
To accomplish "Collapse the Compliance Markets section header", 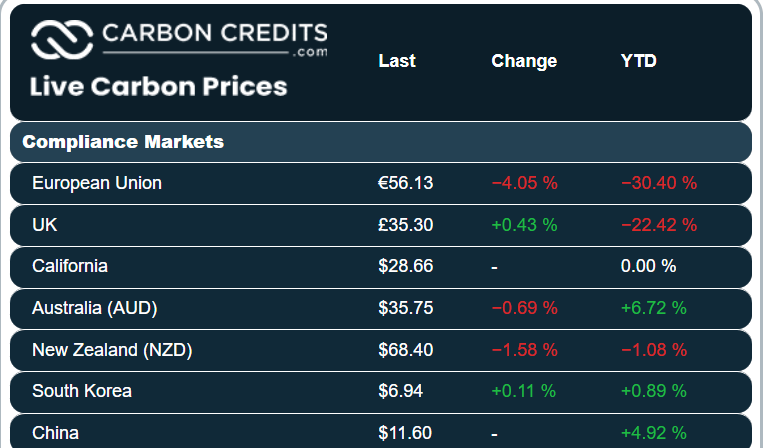I will (x=123, y=142).
